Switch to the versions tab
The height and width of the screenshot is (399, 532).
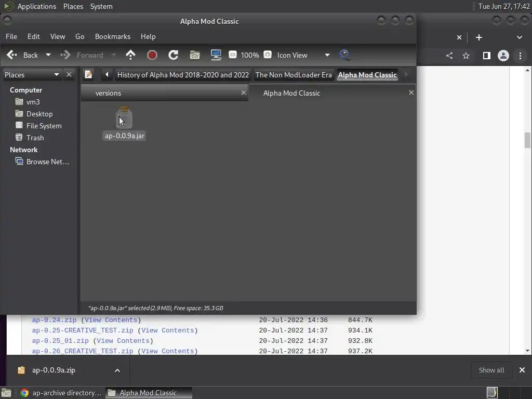[x=164, y=93]
